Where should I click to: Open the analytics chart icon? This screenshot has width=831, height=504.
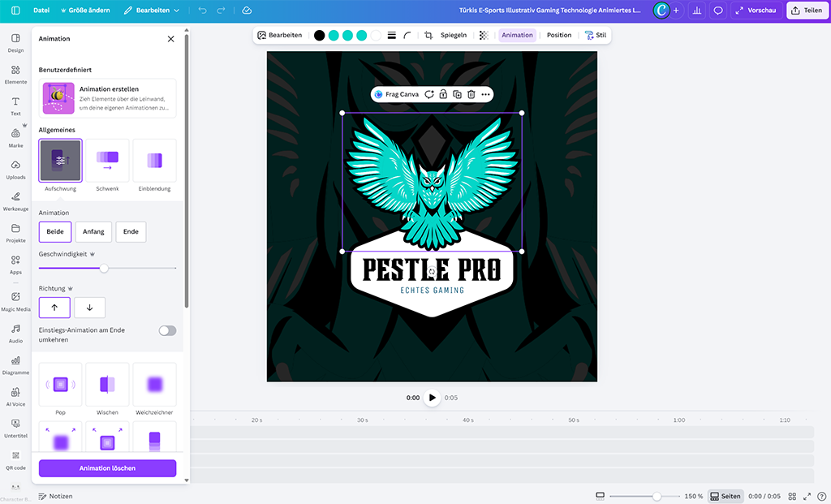coord(697,10)
